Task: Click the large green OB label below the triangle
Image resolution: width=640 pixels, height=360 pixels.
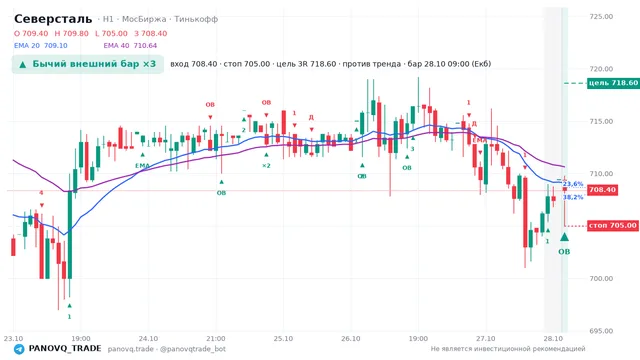Action: point(564,252)
